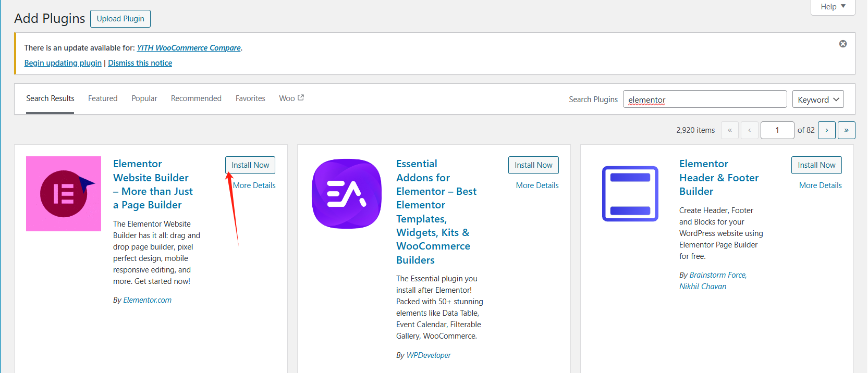This screenshot has height=373, width=868.
Task: Click Install Now for Essential Addons
Action: [533, 165]
